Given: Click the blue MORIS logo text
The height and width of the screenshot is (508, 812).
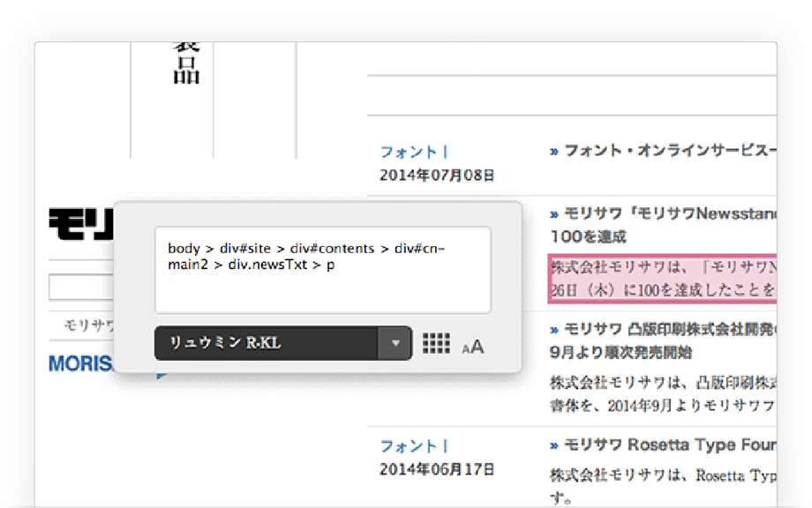Looking at the screenshot, I should coord(81,364).
